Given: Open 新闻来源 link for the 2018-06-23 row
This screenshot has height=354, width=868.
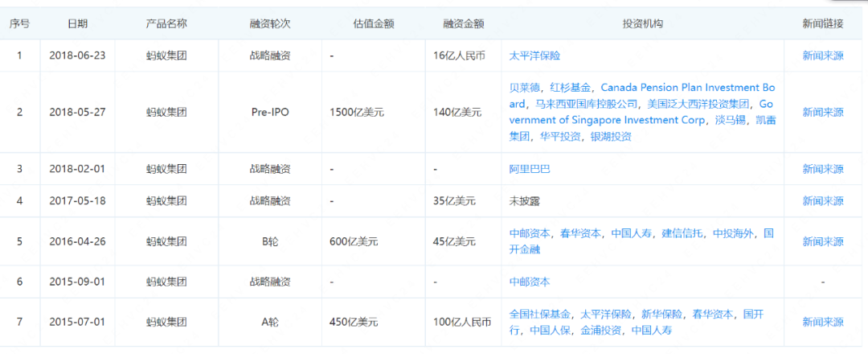Looking at the screenshot, I should 823,56.
